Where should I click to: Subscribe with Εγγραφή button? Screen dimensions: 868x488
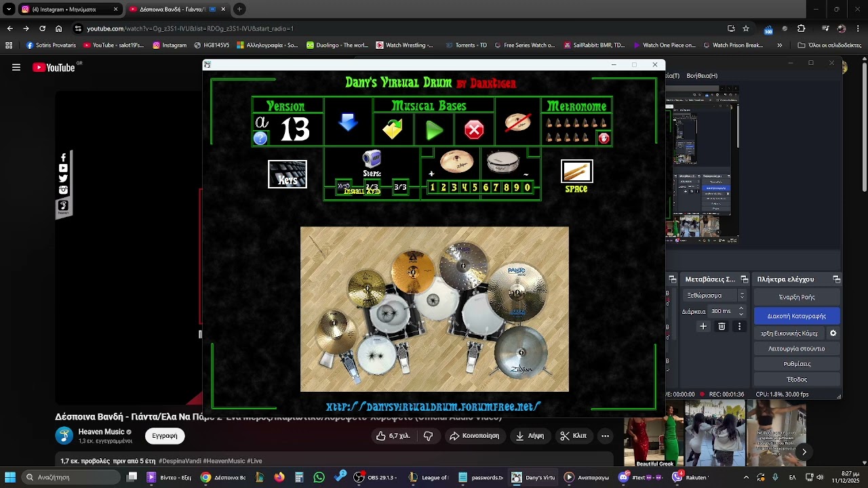coord(165,436)
